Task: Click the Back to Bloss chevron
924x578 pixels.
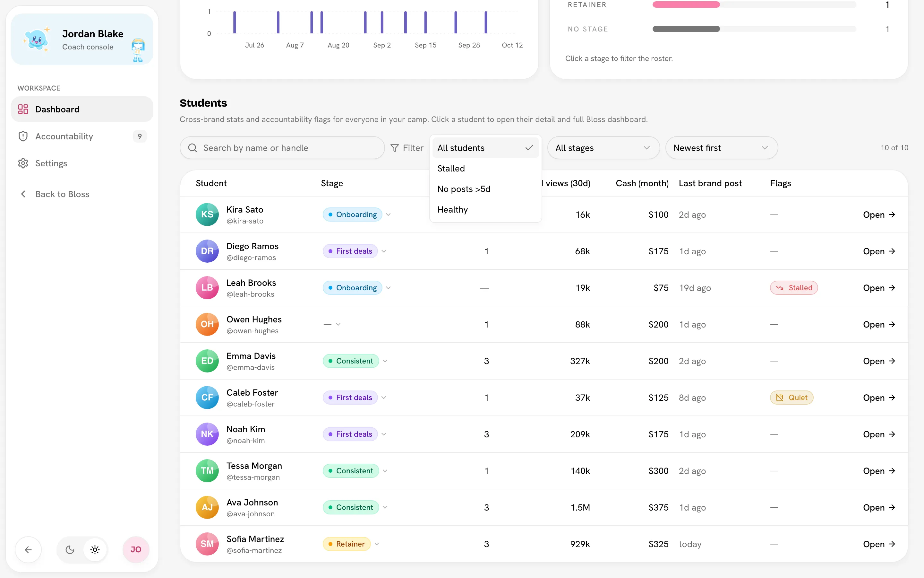Action: 23,194
